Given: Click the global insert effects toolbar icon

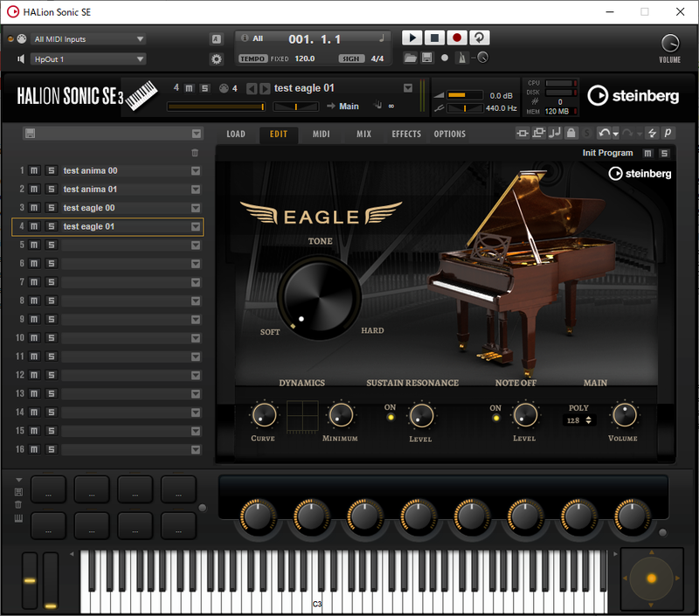Looking at the screenshot, I should 523,133.
